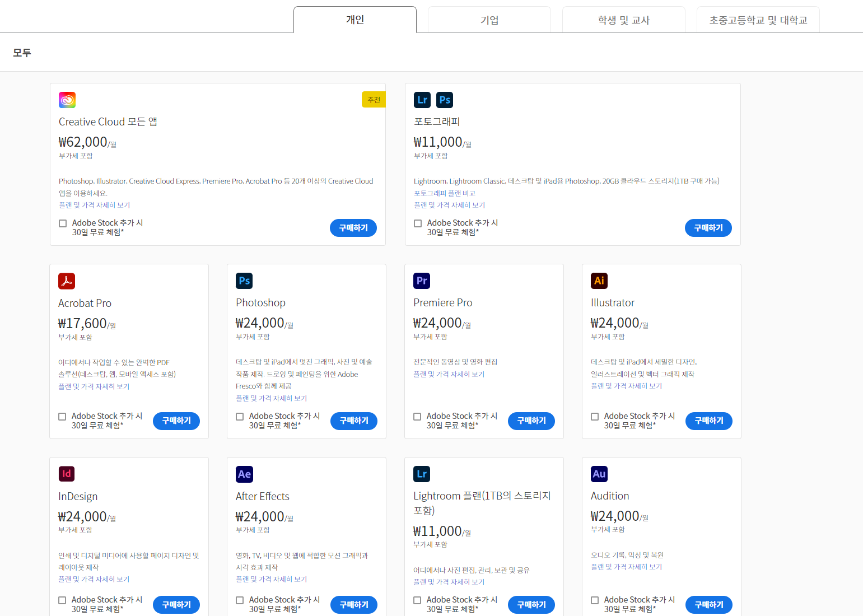
Task: Switch to the 개인 tab
Action: point(355,20)
